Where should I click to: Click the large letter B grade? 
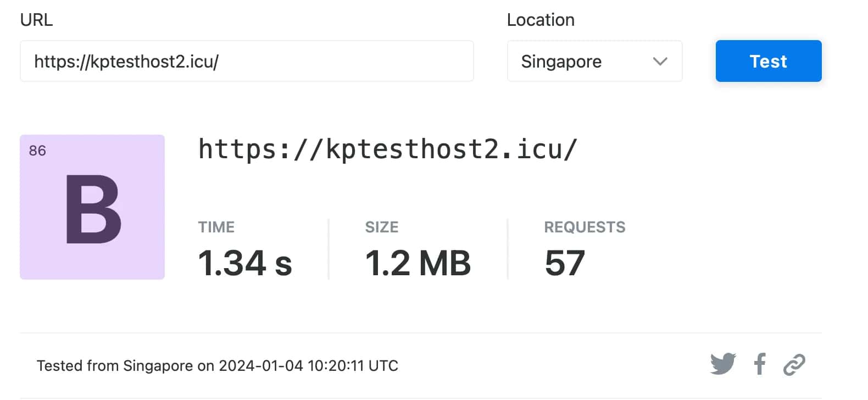93,210
